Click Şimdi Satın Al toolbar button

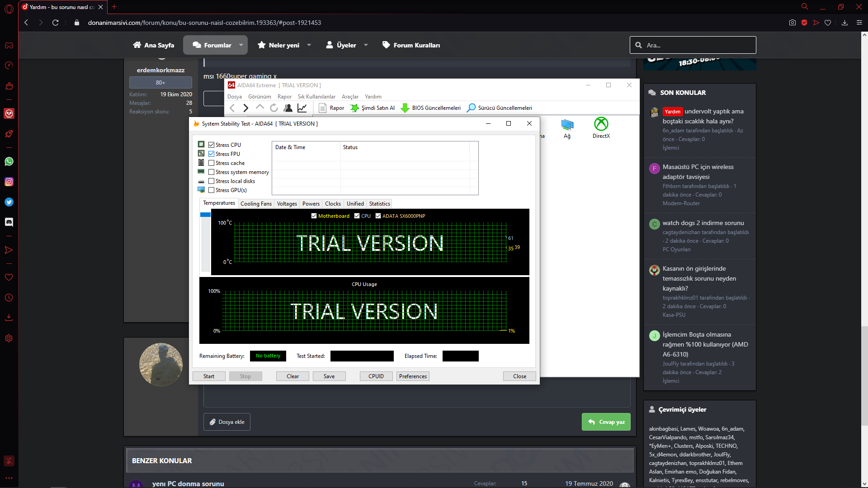point(373,108)
